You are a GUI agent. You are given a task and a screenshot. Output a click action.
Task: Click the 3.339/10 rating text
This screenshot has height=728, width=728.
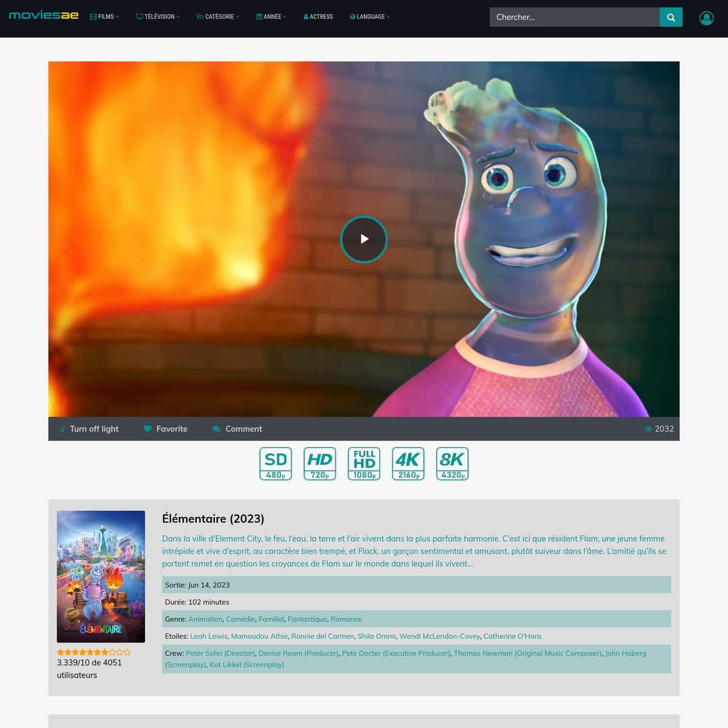pos(89,669)
